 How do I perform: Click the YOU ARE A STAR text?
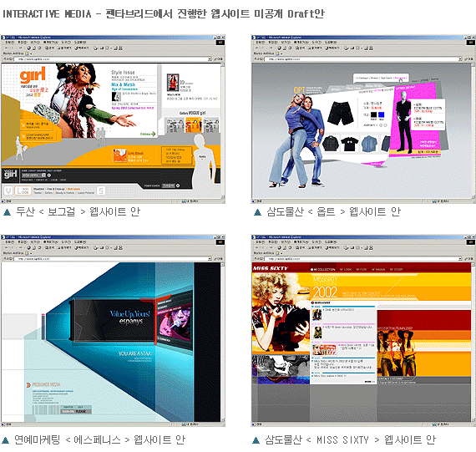pos(135,353)
